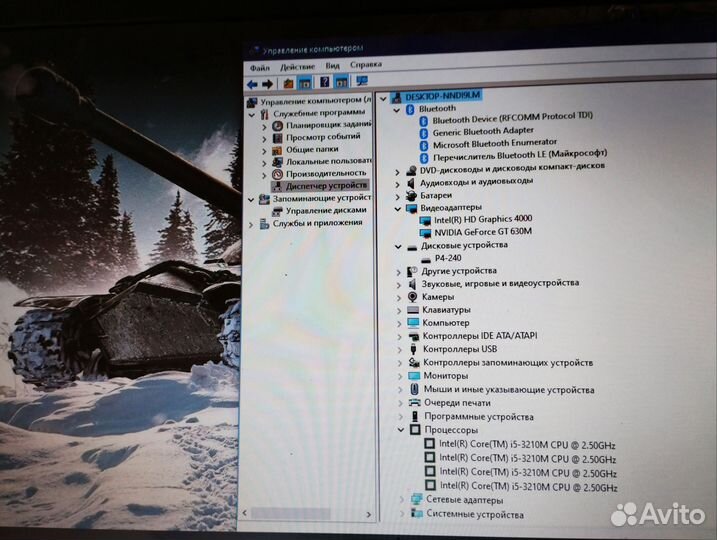Expand the Батареи category
The height and width of the screenshot is (540, 717).
pyautogui.click(x=398, y=196)
